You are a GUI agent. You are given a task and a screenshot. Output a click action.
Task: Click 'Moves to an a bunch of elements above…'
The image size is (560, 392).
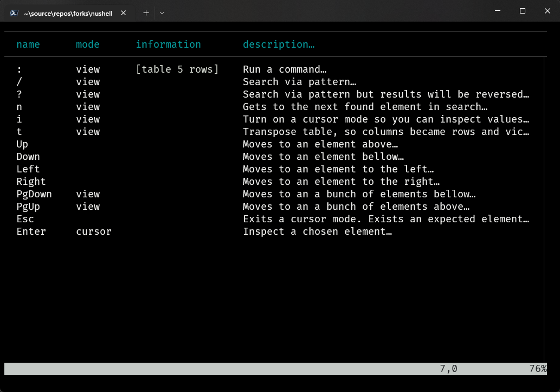point(356,207)
